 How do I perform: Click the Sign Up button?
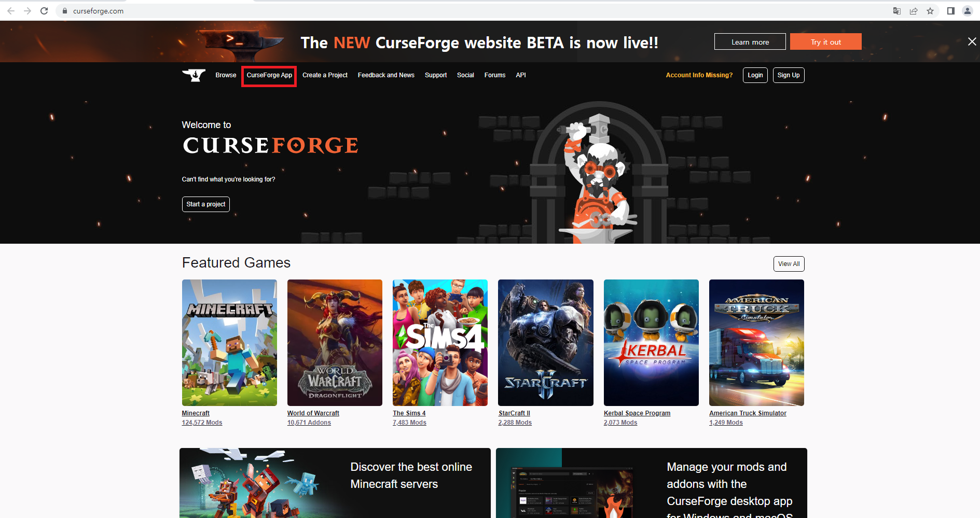789,75
